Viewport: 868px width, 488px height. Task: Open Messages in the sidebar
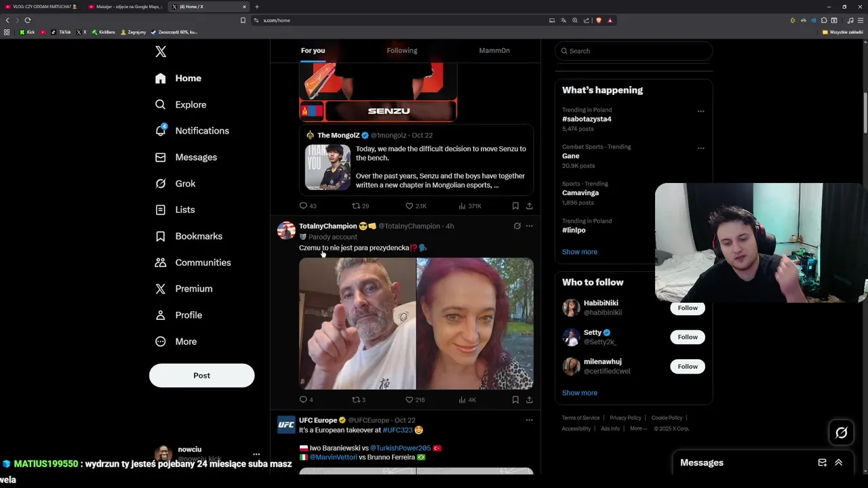[x=186, y=157]
